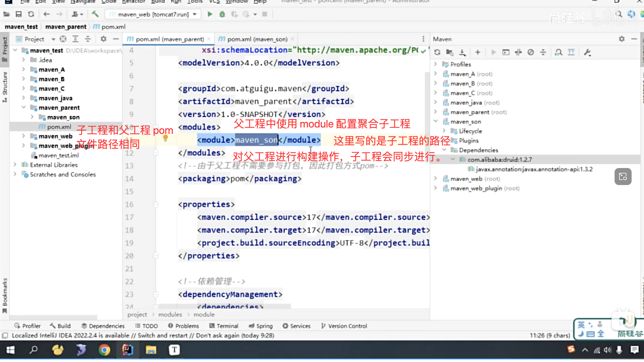Screen dimensions: 644x362
Task: Click Execute Maven Goal icon
Action: coord(506,52)
